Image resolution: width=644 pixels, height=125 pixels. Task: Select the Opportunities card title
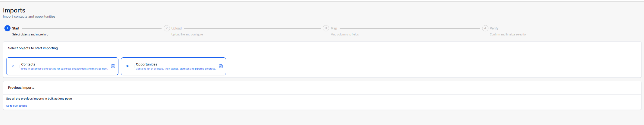[147, 64]
